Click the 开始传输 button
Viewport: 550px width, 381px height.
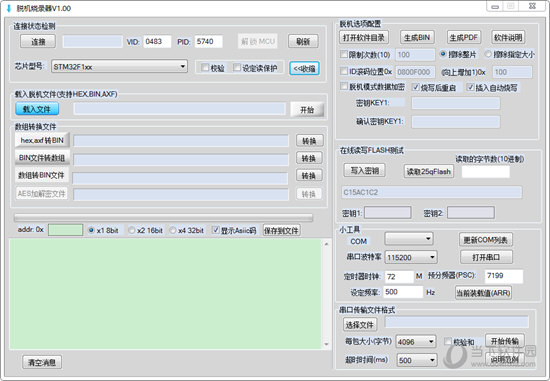(504, 341)
